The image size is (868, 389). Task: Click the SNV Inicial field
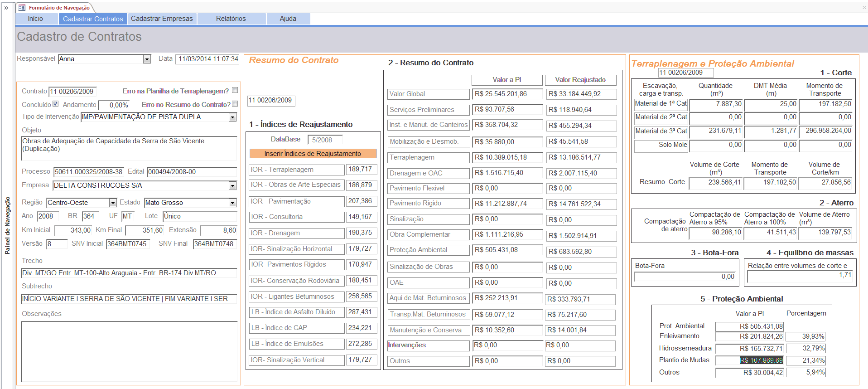[128, 244]
